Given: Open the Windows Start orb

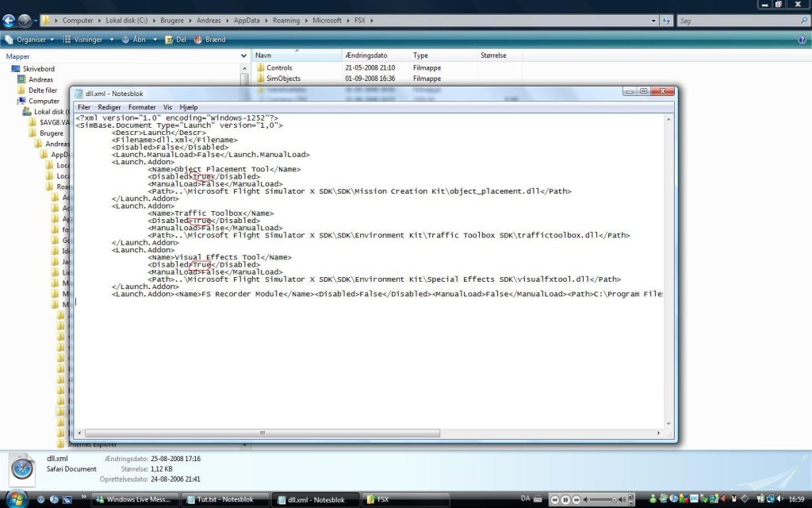Looking at the screenshot, I should coord(13,499).
